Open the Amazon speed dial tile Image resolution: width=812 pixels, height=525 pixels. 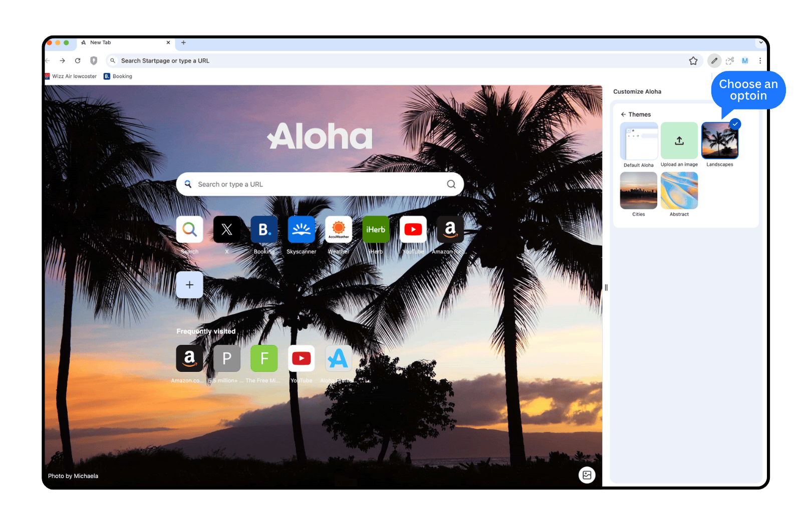pyautogui.click(x=450, y=229)
